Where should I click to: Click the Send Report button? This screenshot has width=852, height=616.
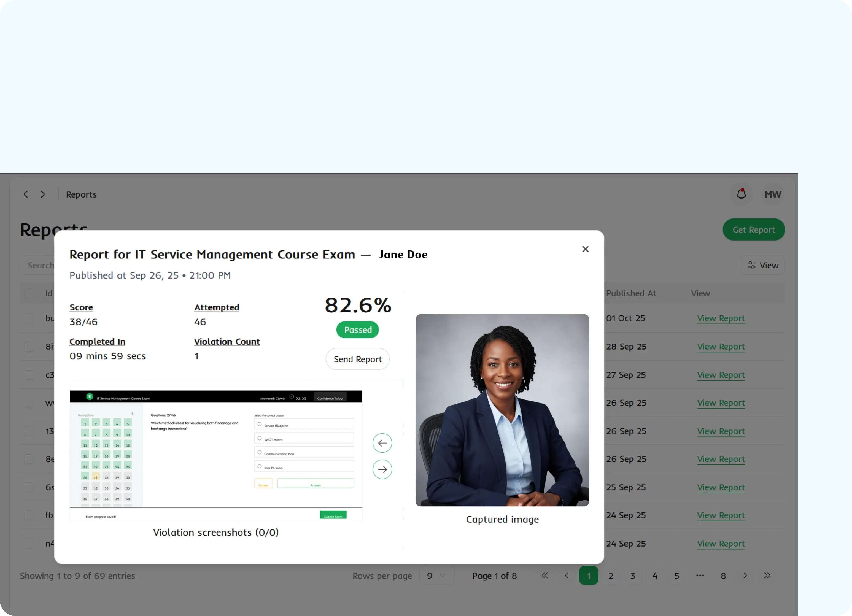tap(357, 359)
